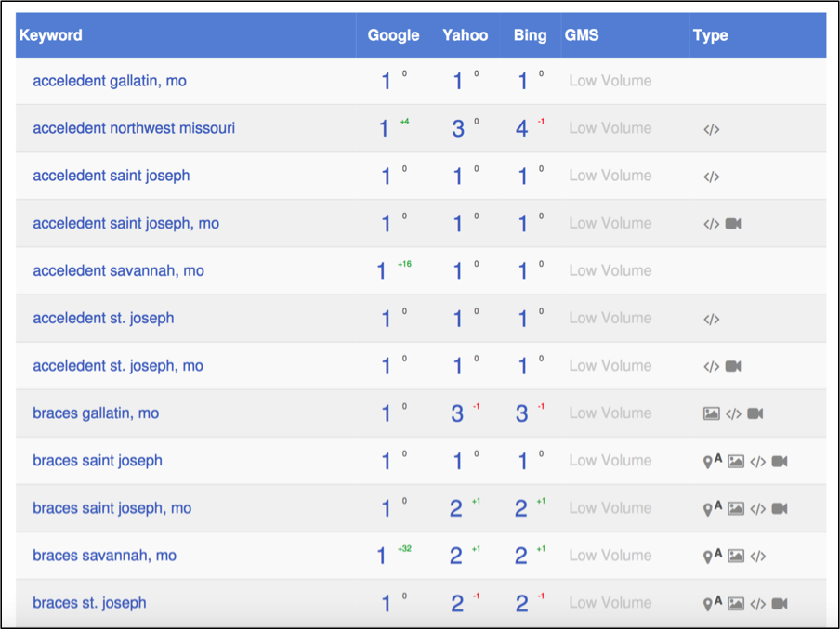The height and width of the screenshot is (629, 840).
Task: Open acceledent savannah, mo keyword link
Action: pyautogui.click(x=118, y=270)
